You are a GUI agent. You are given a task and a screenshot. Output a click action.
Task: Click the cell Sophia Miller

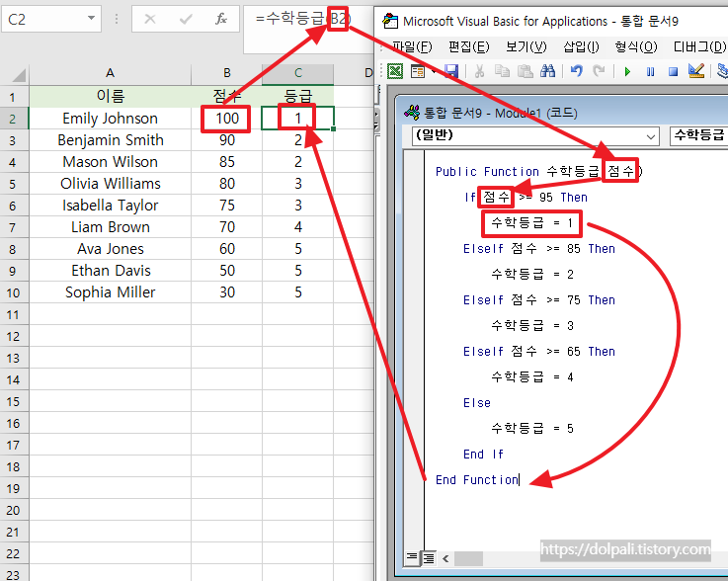tap(110, 292)
